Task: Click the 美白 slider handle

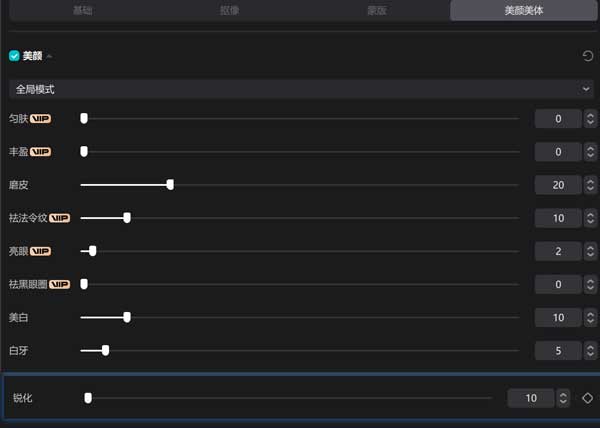Action: 127,317
